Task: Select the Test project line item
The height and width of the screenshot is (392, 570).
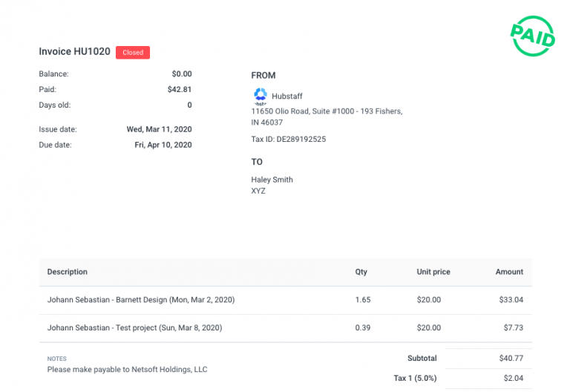Action: pos(134,327)
